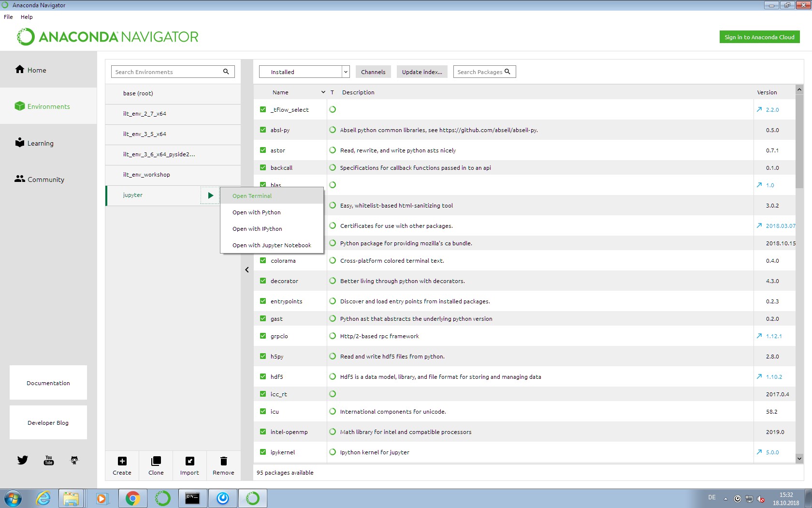Click the Description column header
The width and height of the screenshot is (812, 508).
(358, 92)
